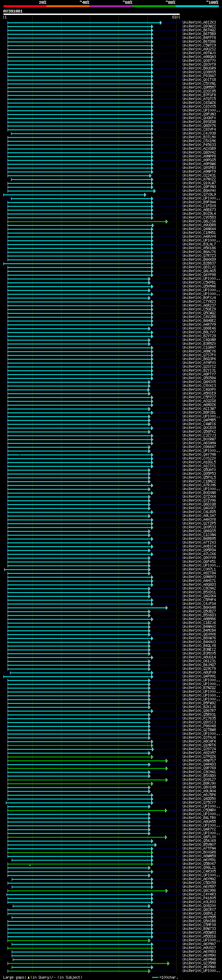
Task: Click the yellow gap marker on Q5B047 row
Action: [30, 865]
